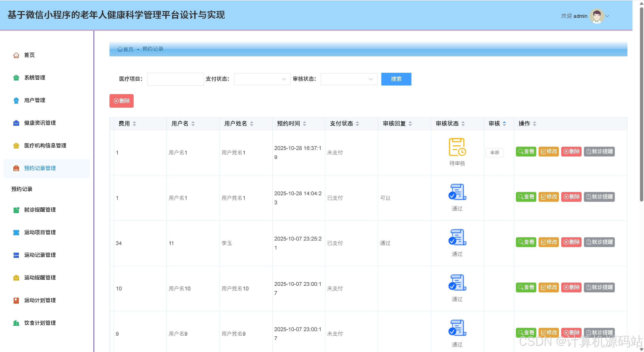Click the green 系统管理 sidebar icon
The image size is (644, 352).
tap(16, 78)
